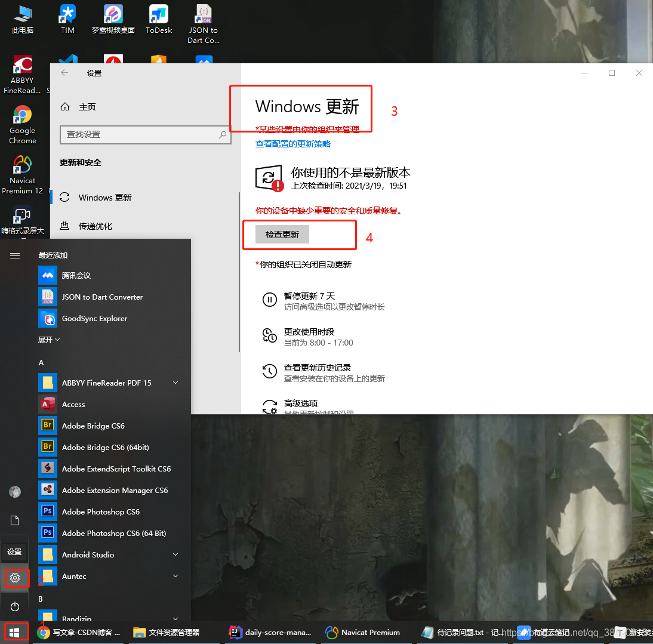Open the ABBYY FineReader desktop icon
This screenshot has width=653, height=644.
(22, 75)
